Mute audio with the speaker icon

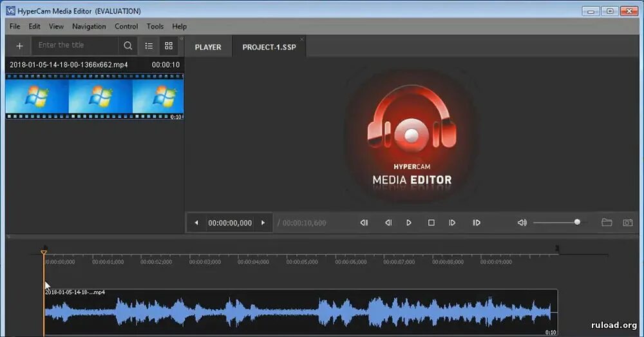click(522, 223)
